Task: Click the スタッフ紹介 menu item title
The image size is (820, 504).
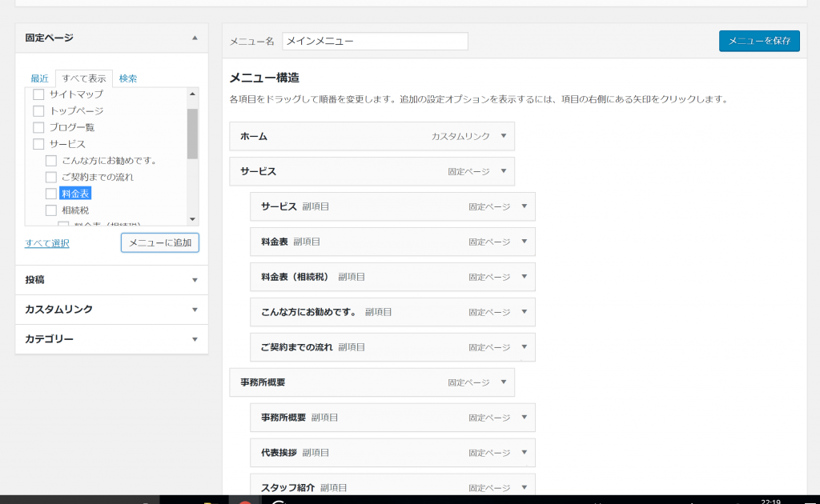Action: click(287, 488)
